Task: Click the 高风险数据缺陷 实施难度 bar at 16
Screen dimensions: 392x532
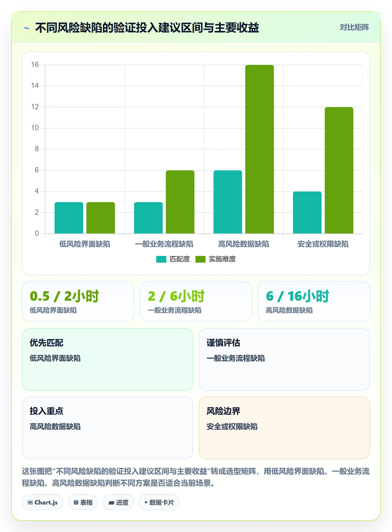Action: tap(260, 149)
